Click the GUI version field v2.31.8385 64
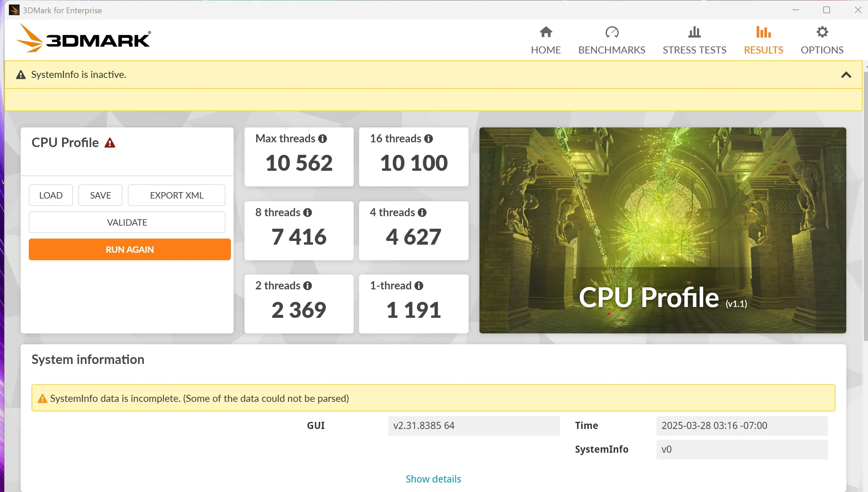 point(474,426)
